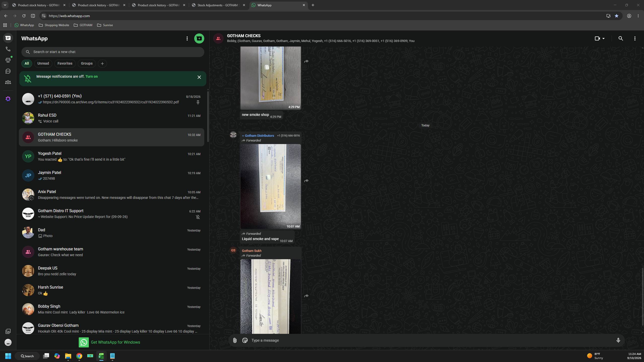Viewport: 644px width, 362px height.
Task: Turn on message notifications
Action: point(92,76)
